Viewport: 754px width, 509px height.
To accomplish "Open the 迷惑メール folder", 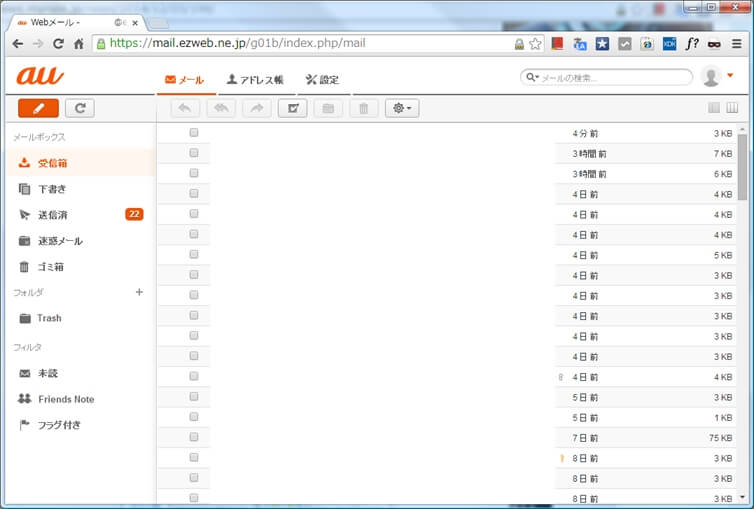I will point(60,241).
